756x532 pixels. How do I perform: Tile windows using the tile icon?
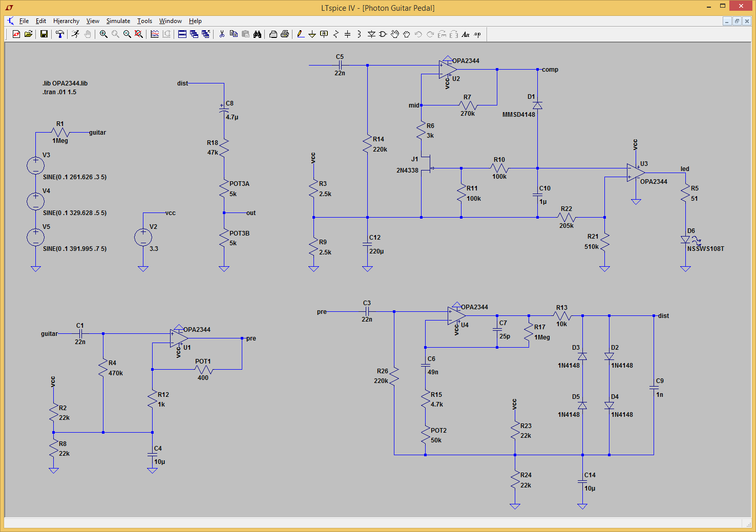click(x=182, y=34)
